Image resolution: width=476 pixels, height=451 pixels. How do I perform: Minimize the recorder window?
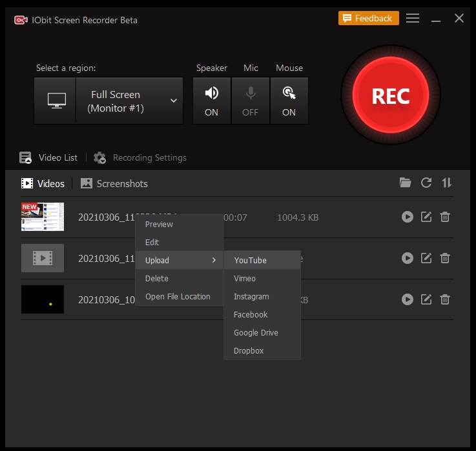point(435,20)
